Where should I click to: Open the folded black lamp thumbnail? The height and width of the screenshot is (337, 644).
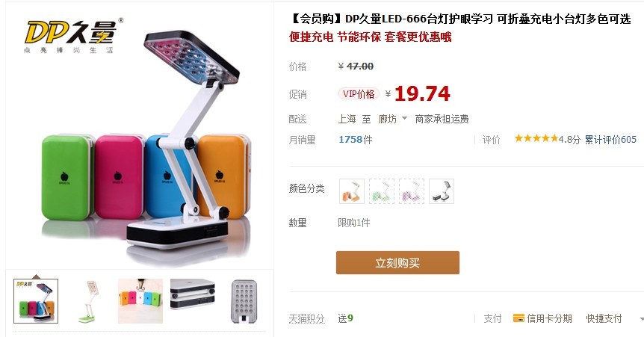pos(193,294)
